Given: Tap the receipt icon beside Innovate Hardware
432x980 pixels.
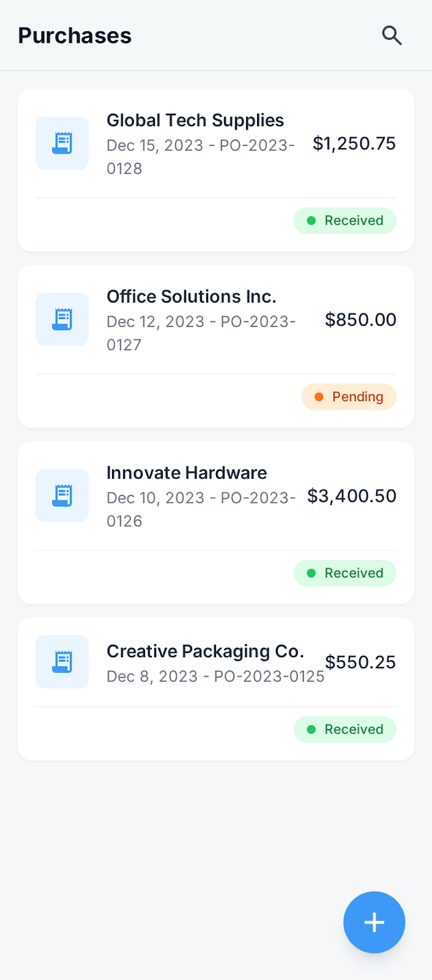Looking at the screenshot, I should coord(62,496).
